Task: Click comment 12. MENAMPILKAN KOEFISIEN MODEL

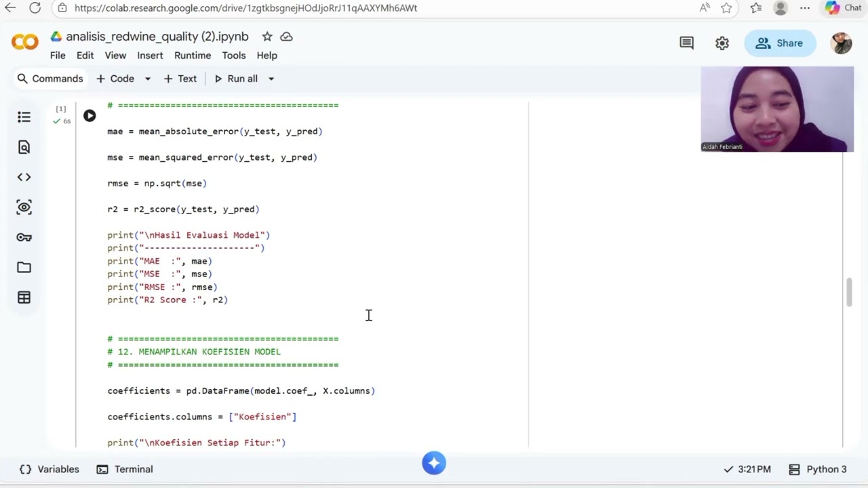Action: [194, 352]
